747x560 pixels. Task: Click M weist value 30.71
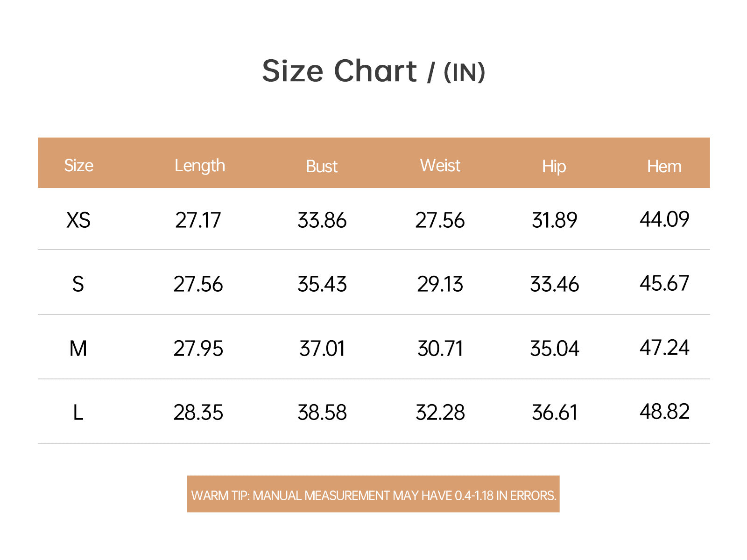click(x=440, y=349)
